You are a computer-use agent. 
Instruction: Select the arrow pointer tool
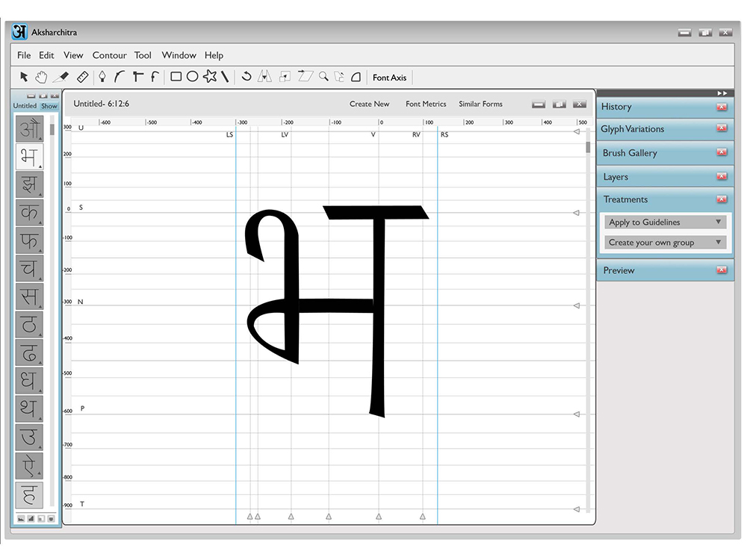coord(24,77)
